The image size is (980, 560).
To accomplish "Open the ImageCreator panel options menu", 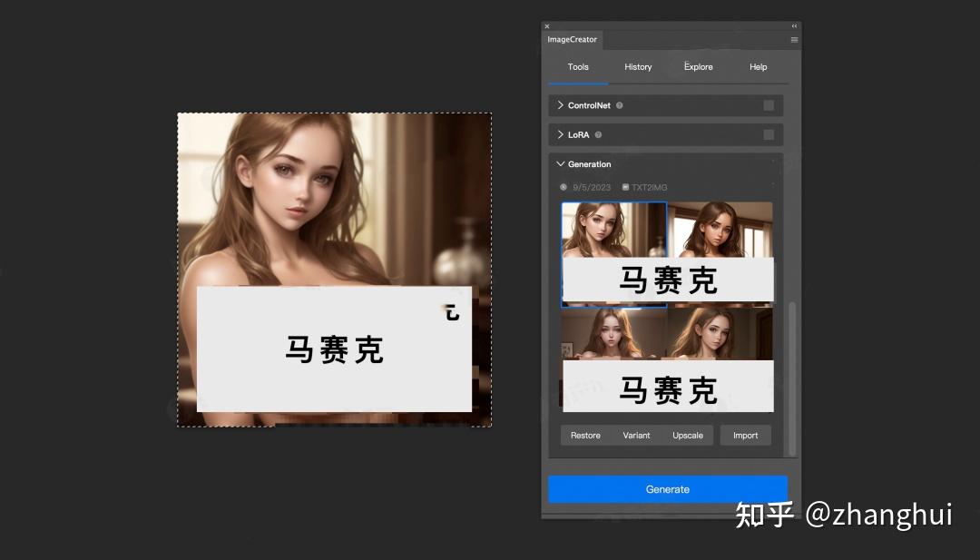I will click(x=794, y=40).
